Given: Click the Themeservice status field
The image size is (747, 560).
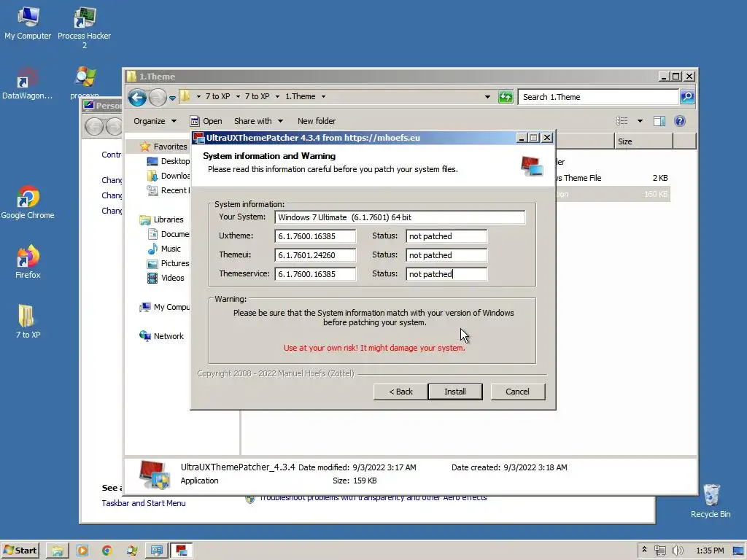Looking at the screenshot, I should click(x=446, y=274).
